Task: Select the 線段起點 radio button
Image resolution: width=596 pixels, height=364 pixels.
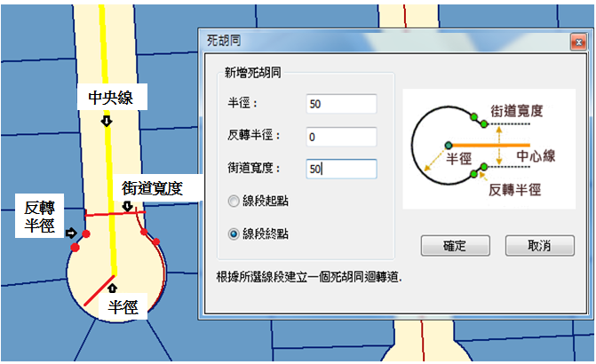Action: pos(234,201)
